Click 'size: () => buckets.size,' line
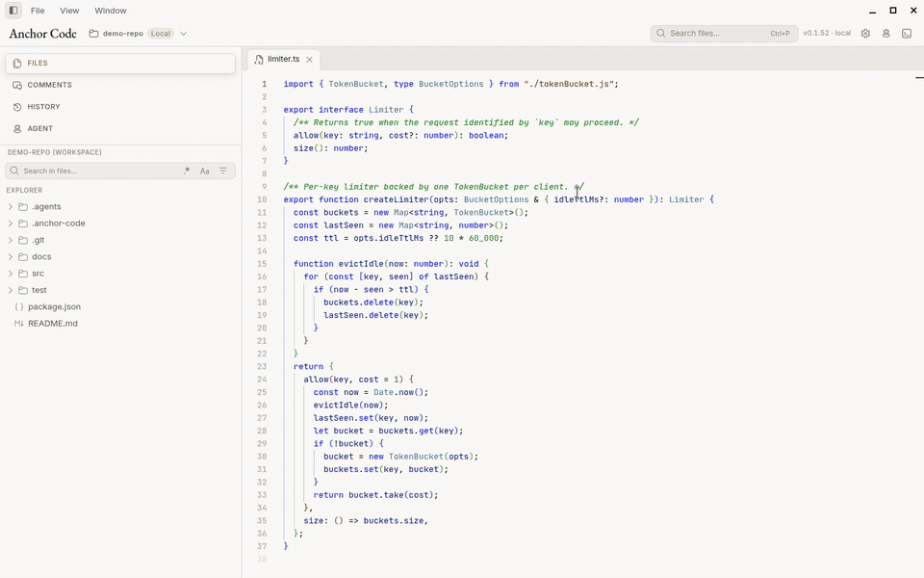924x578 pixels. tap(366, 521)
